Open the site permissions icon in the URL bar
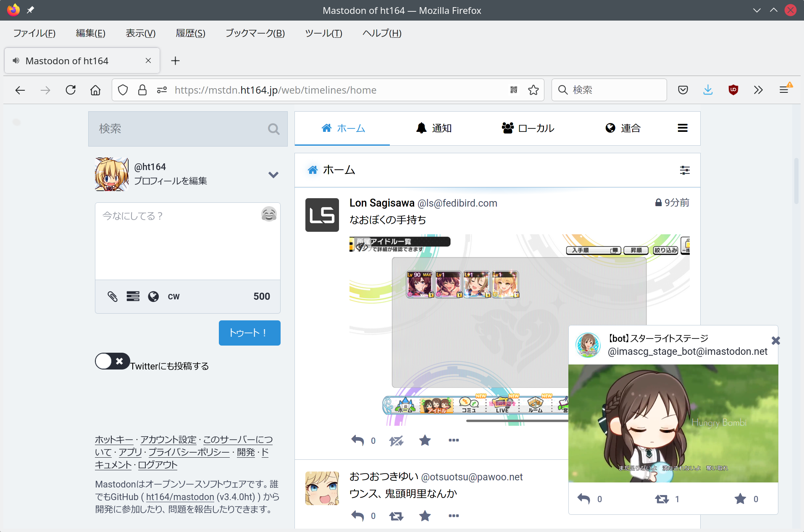Viewport: 804px width, 532px height. (162, 90)
